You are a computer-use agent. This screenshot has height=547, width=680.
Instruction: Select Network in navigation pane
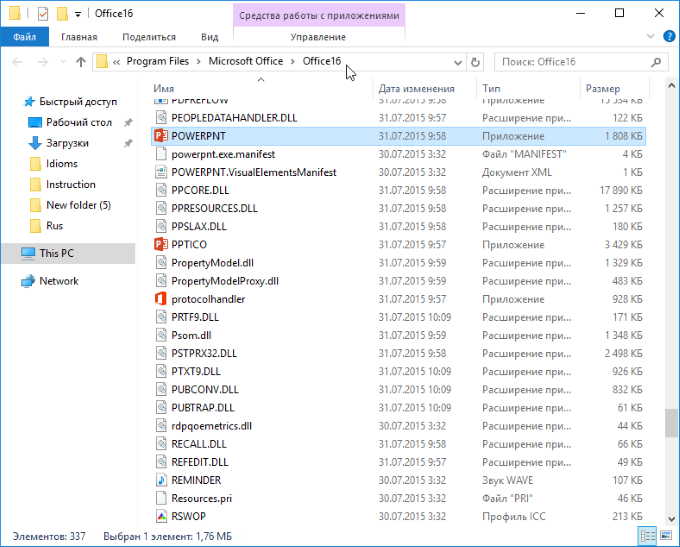59,281
